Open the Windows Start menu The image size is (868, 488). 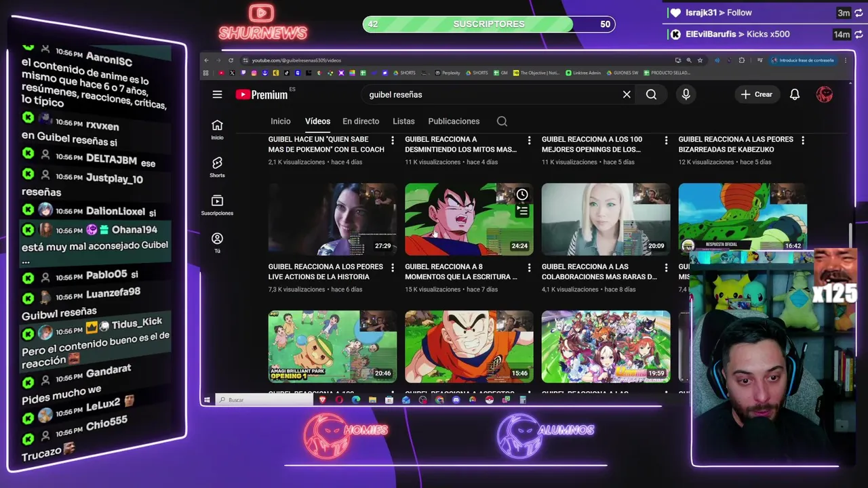pos(207,400)
